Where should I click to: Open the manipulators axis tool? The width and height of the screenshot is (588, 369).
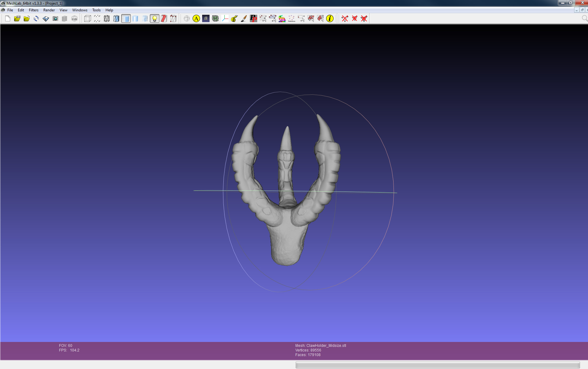(225, 18)
